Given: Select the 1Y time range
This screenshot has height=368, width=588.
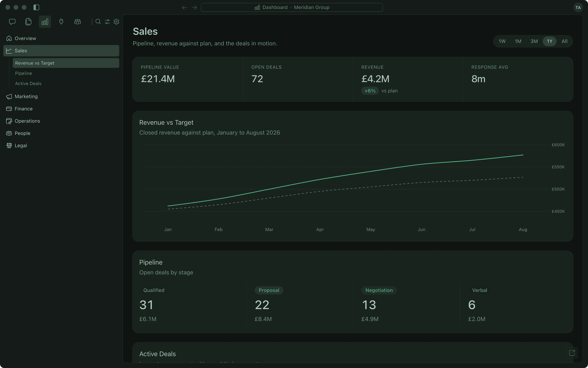Looking at the screenshot, I should (550, 41).
